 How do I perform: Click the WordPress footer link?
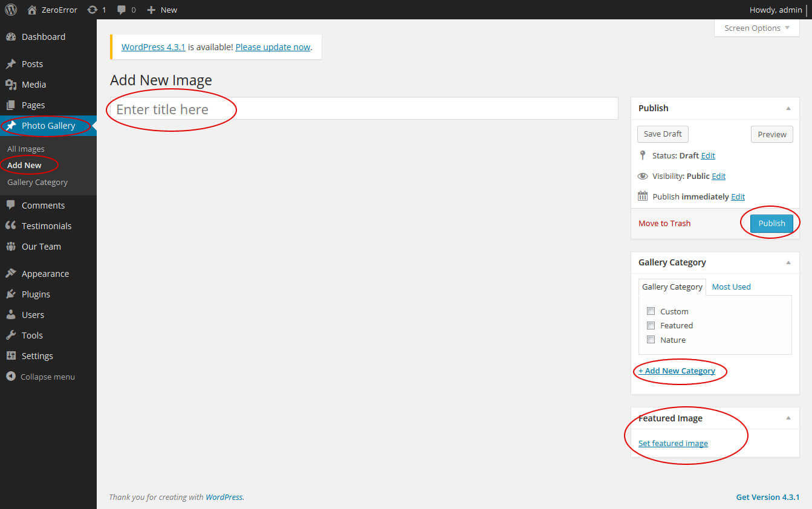pos(224,497)
